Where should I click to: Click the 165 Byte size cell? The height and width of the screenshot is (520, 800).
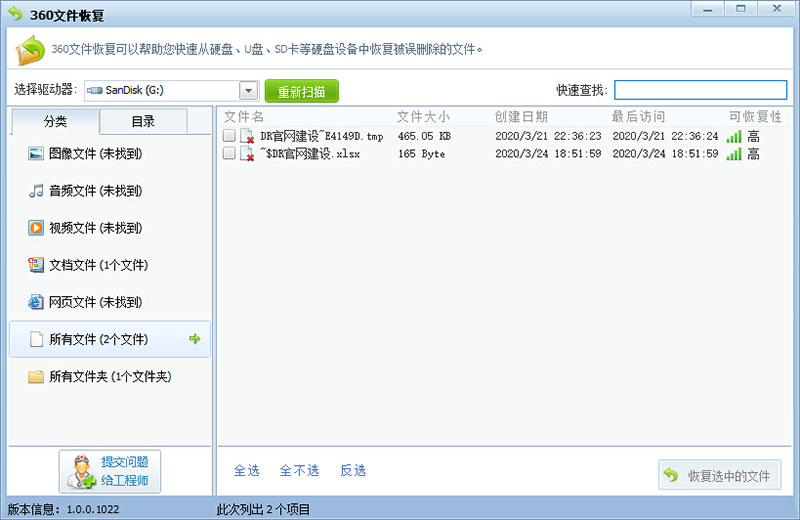[x=421, y=154]
